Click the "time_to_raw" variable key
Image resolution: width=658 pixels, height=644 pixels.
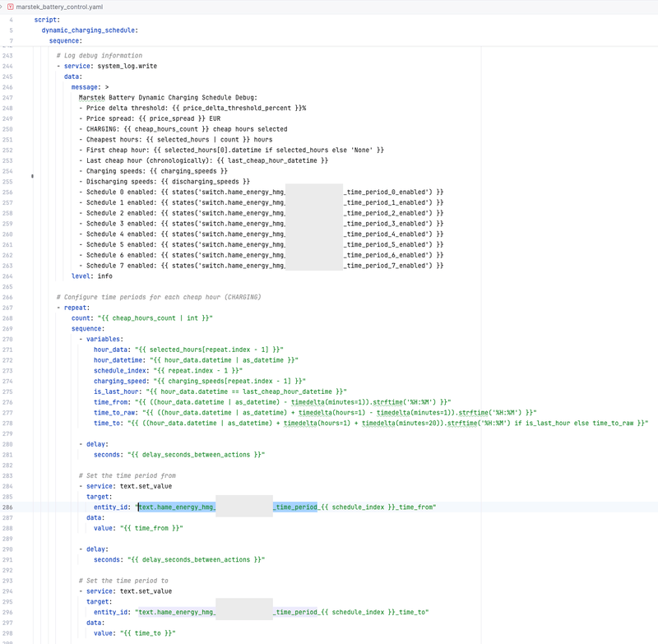(114, 413)
